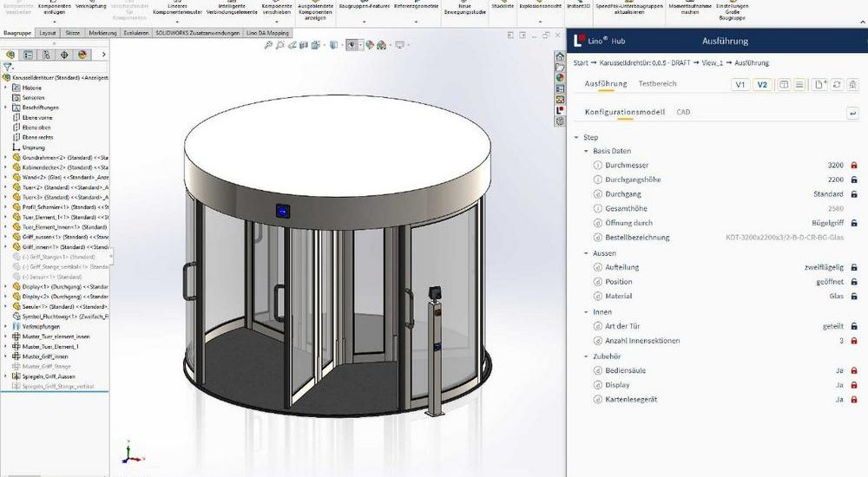The height and width of the screenshot is (477, 868).
Task: Open Lino task pane tab in side strip
Action: point(560,111)
